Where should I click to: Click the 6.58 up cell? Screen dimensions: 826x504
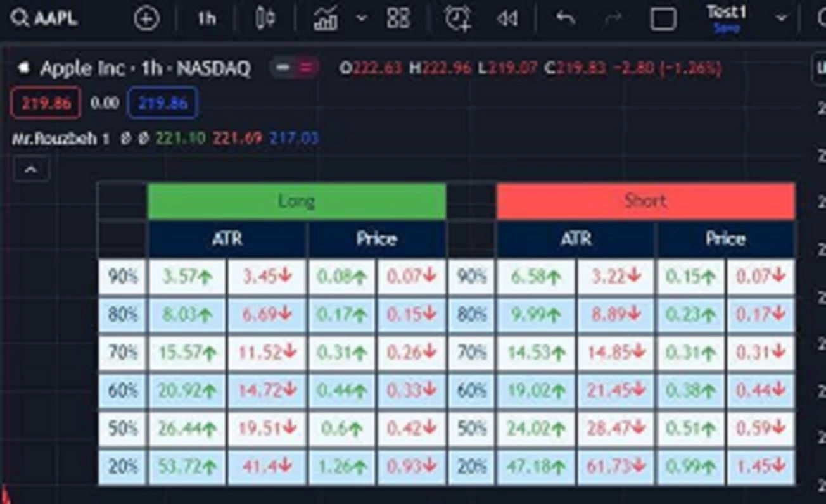click(x=536, y=277)
